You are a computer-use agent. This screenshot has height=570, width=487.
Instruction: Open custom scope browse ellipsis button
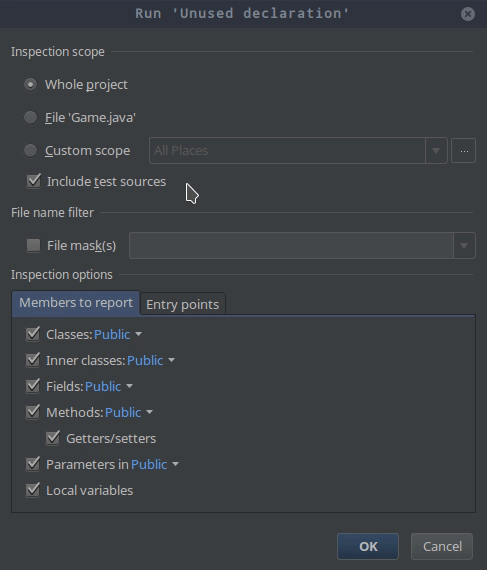pos(463,150)
